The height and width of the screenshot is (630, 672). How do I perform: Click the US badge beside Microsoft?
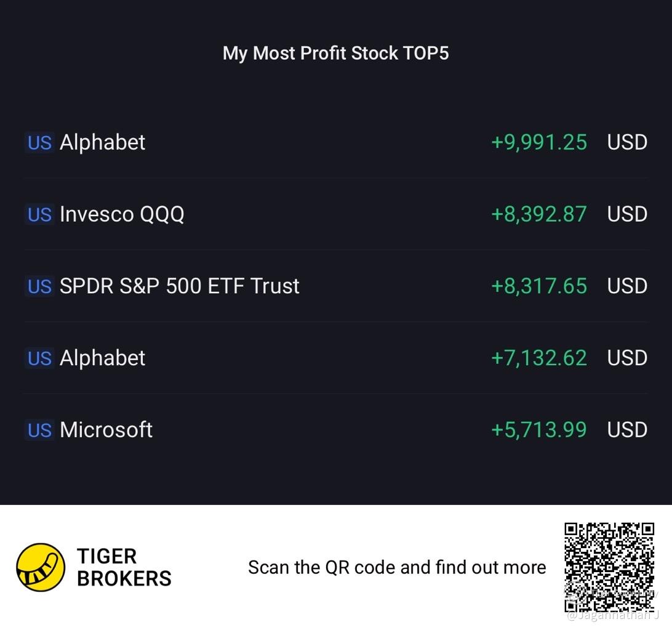click(39, 430)
